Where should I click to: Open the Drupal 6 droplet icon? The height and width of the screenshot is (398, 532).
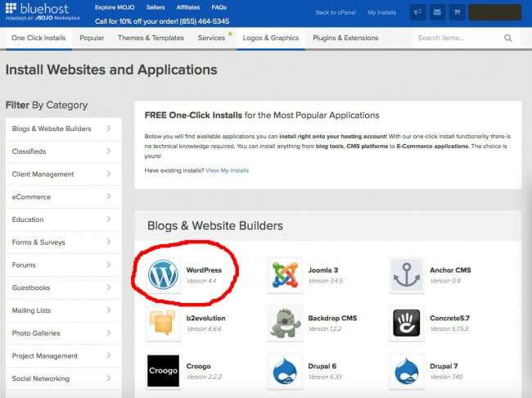(x=284, y=370)
